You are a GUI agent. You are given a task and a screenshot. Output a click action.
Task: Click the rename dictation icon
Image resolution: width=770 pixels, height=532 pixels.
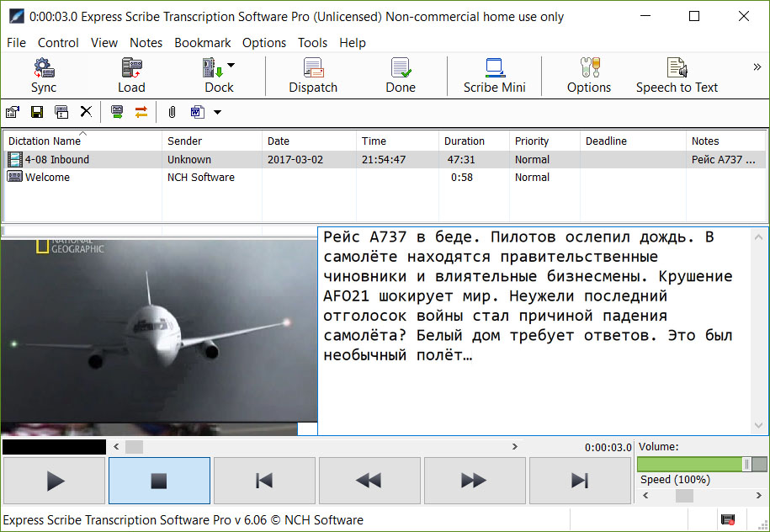[61, 113]
